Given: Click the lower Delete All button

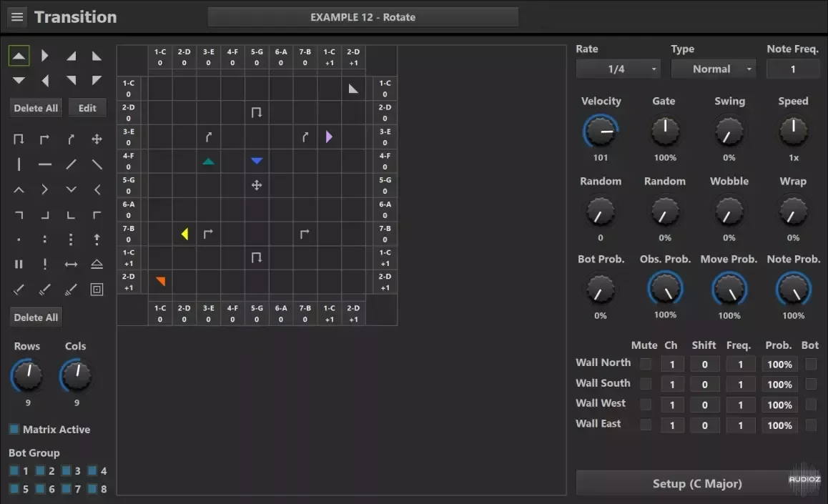Looking at the screenshot, I should [36, 317].
